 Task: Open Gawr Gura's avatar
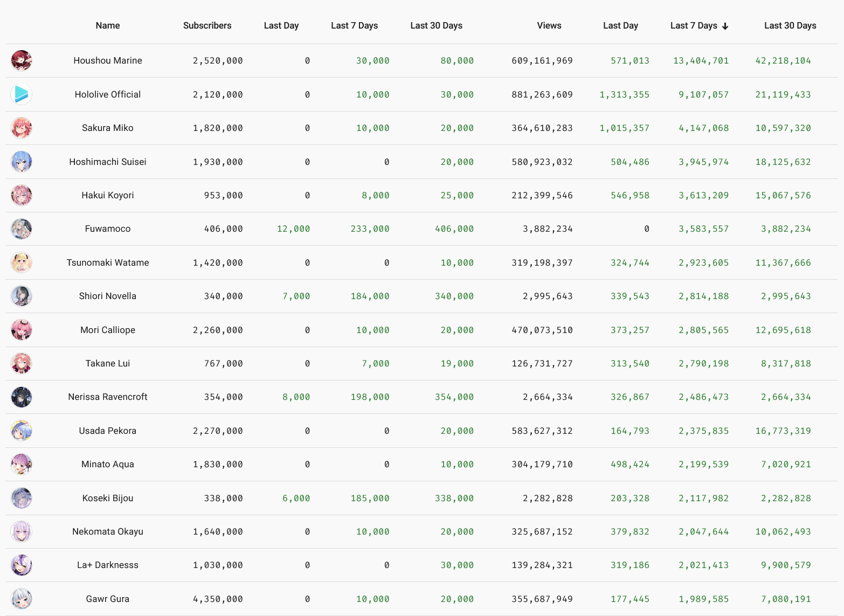point(22,599)
